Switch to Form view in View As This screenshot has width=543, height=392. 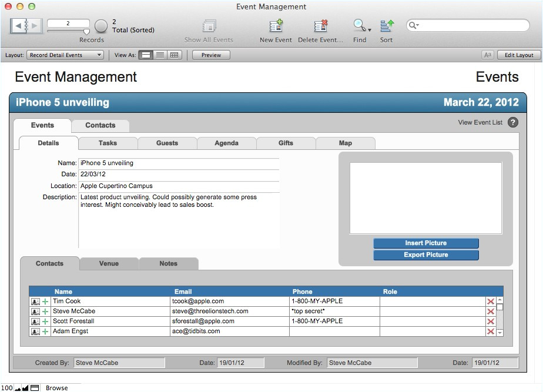pos(146,55)
